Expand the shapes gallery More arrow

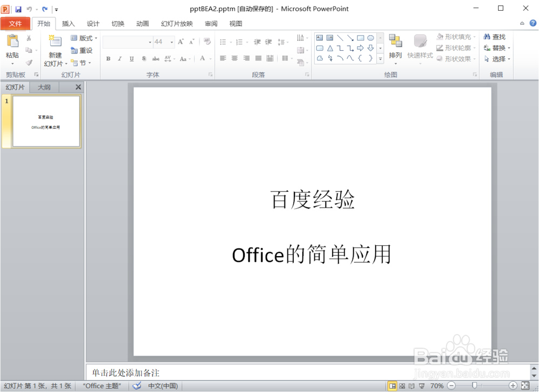click(380, 59)
